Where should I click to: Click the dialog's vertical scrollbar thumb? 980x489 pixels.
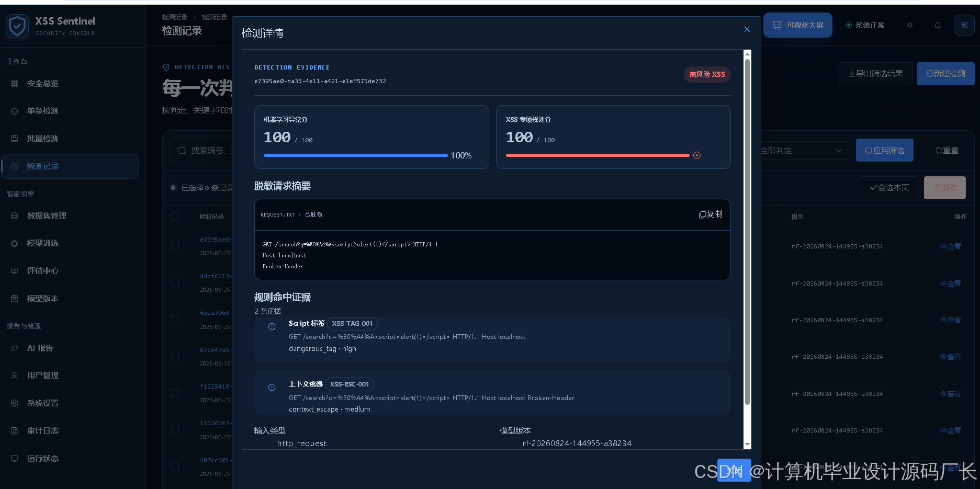pos(747,232)
